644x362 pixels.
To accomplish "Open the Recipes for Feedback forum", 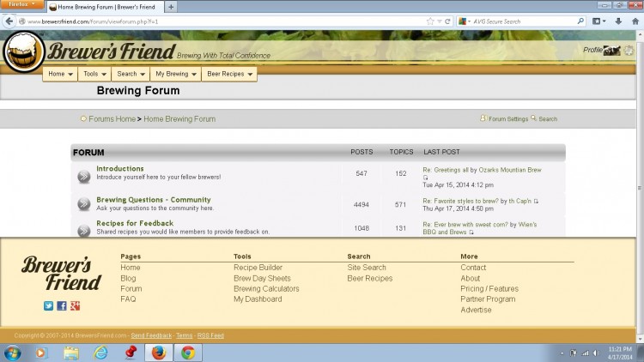I will (x=135, y=223).
